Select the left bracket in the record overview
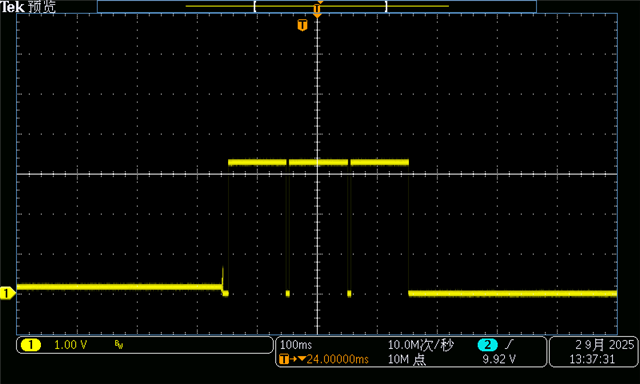Screen dimensions: 640x384 click(255, 7)
